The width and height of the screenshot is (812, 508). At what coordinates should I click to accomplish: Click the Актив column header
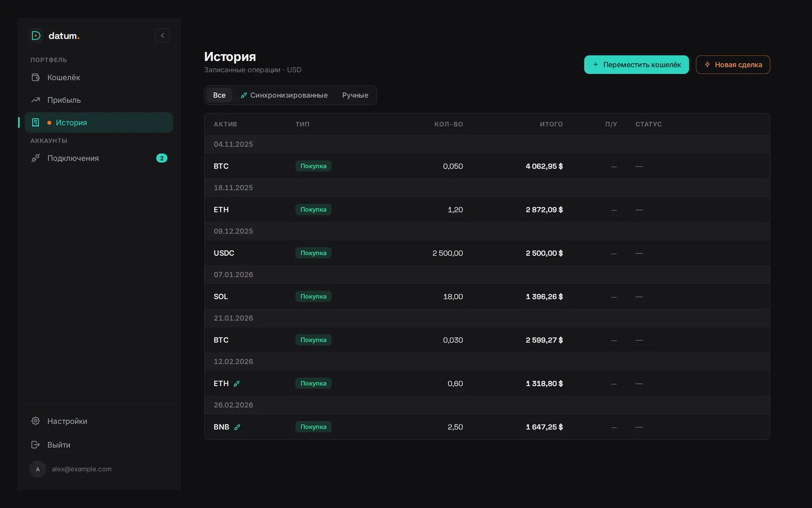[225, 124]
